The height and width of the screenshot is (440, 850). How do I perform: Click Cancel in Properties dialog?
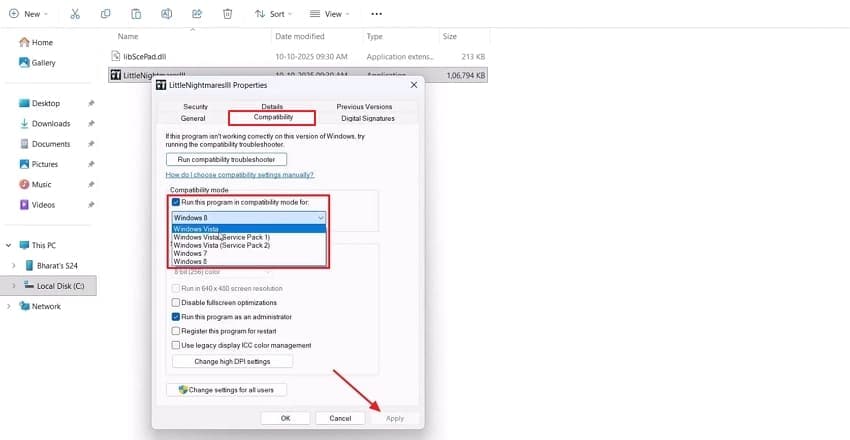click(340, 418)
